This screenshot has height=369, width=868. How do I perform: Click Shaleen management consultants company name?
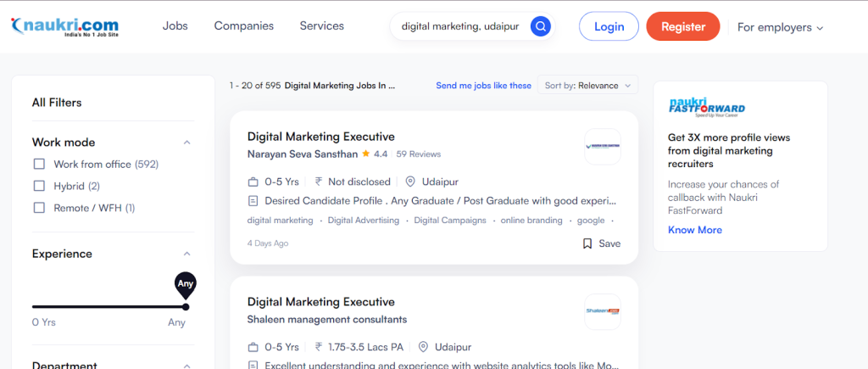(x=327, y=319)
